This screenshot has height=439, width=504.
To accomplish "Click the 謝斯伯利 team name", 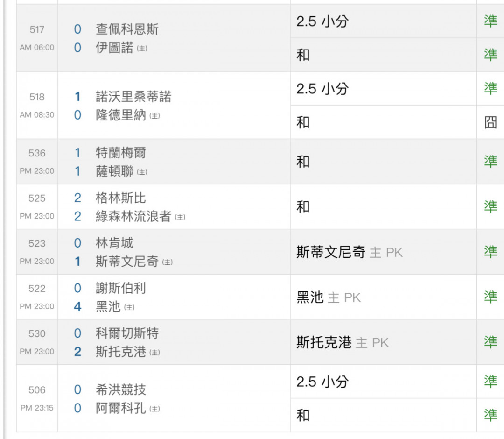I will 120,288.
